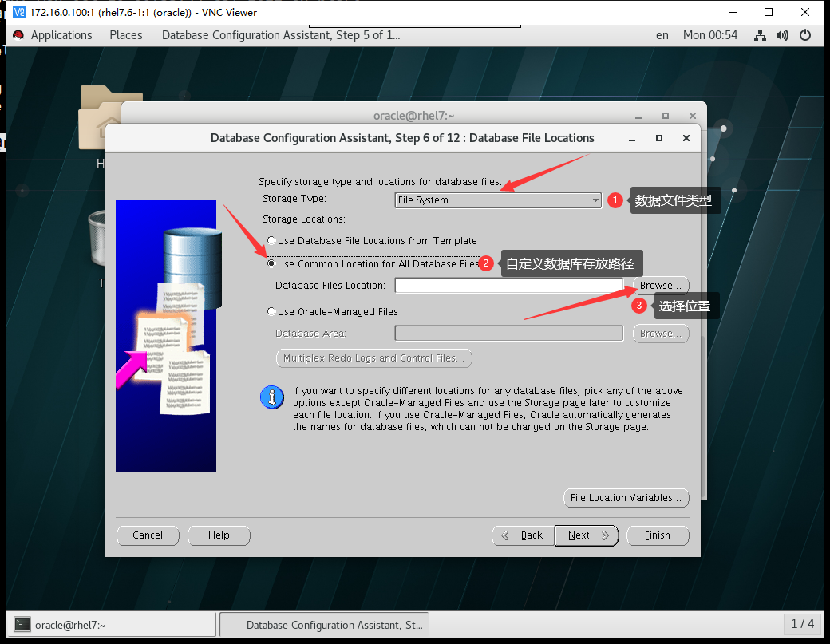This screenshot has height=644, width=830.
Task: Open the Places menu
Action: (126, 35)
